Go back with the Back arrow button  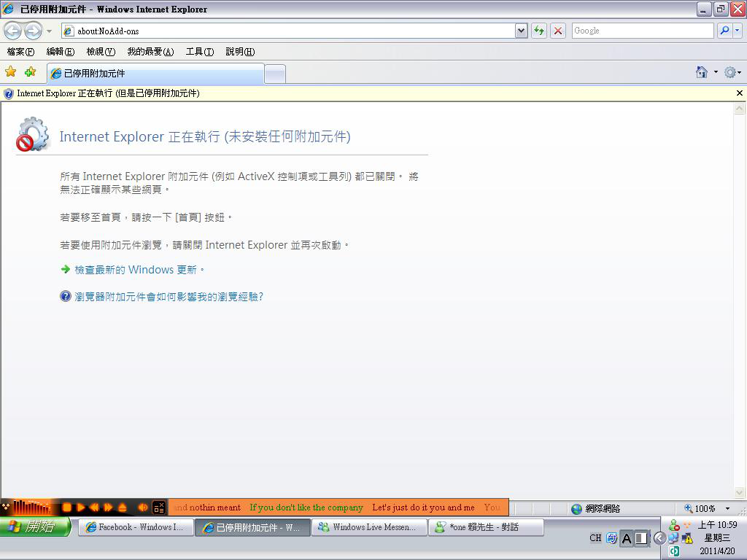click(13, 31)
